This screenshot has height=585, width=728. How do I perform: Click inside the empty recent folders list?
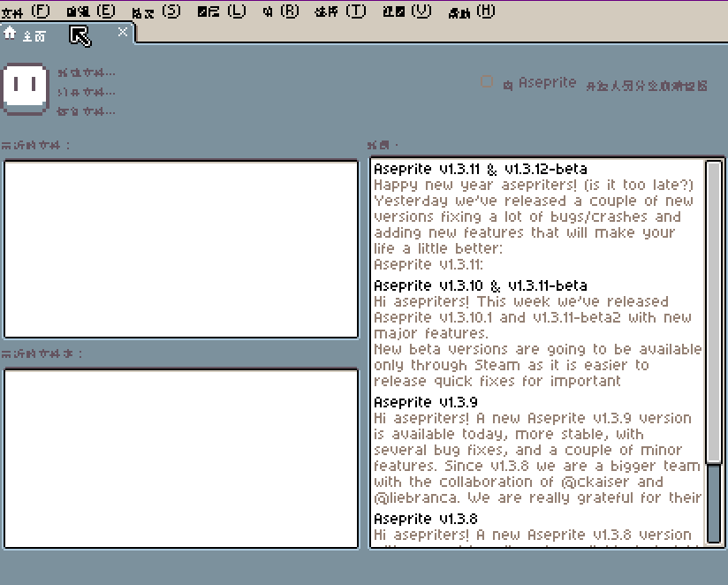[181, 459]
